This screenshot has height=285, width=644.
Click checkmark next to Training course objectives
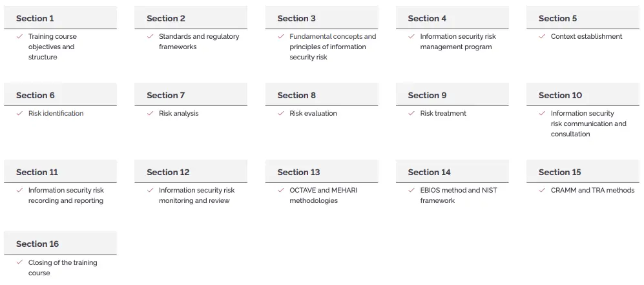19,37
